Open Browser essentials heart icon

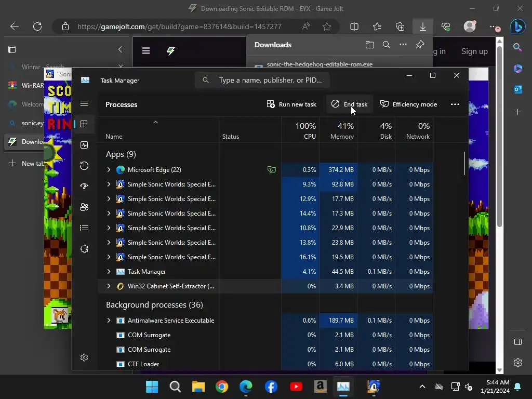(446, 26)
